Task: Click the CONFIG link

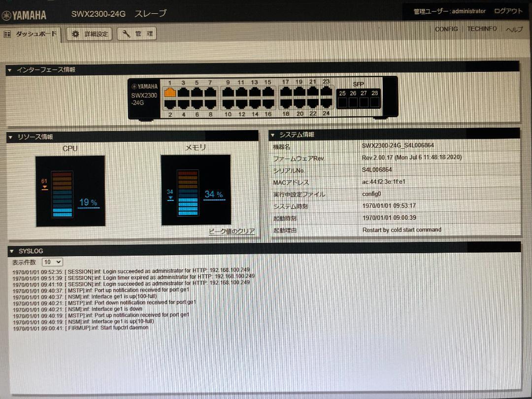Action: (446, 29)
